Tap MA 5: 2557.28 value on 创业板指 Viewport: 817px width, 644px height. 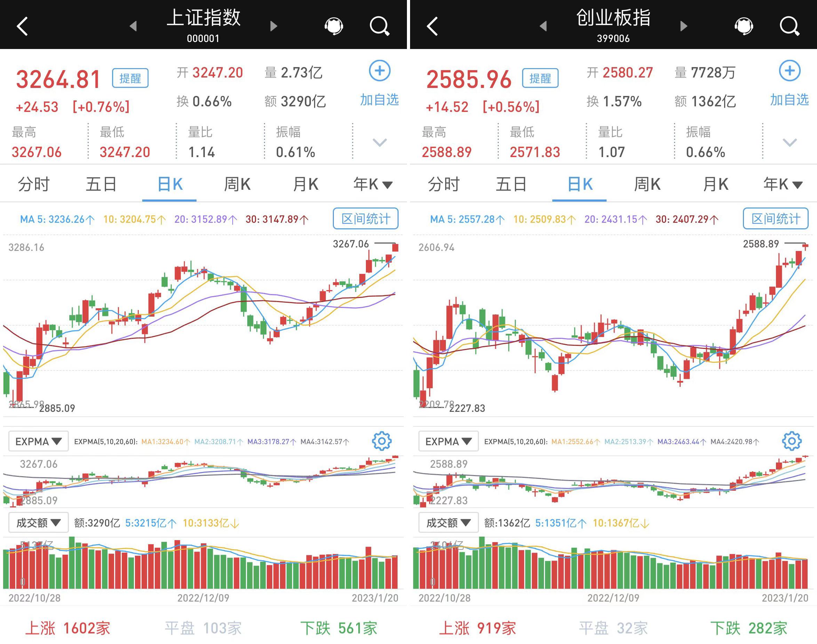467,219
